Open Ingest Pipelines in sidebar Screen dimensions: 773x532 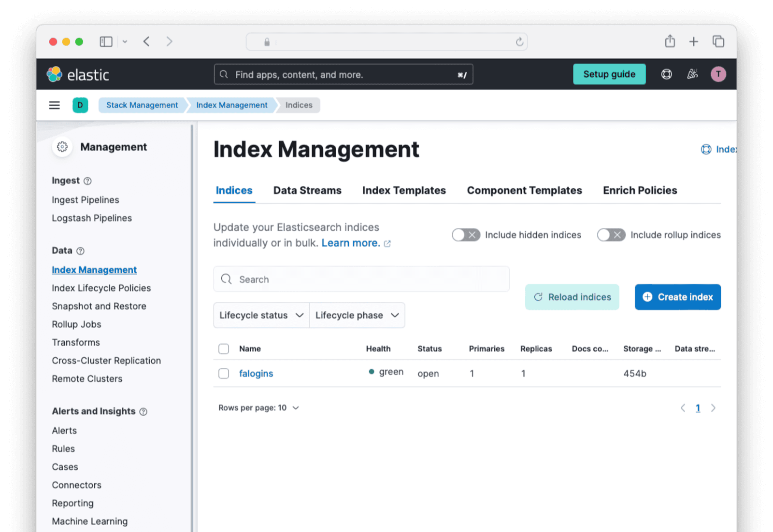coord(86,200)
